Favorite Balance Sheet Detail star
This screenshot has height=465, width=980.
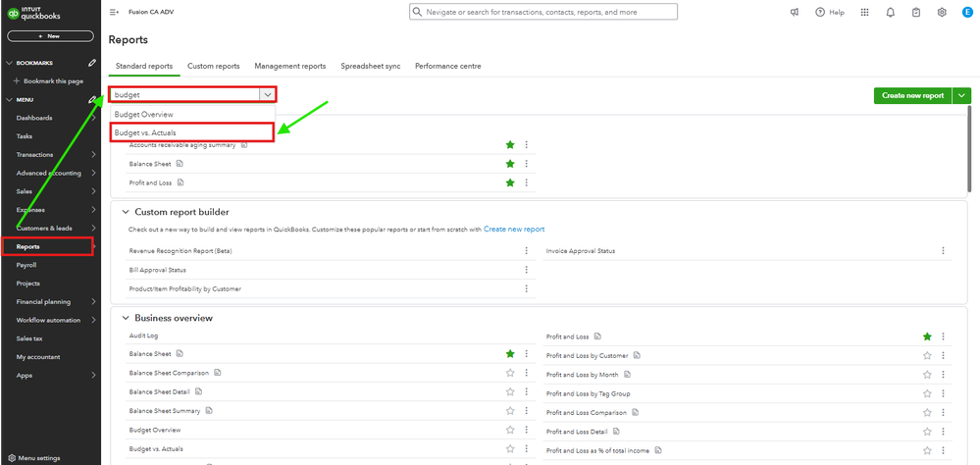coord(510,391)
